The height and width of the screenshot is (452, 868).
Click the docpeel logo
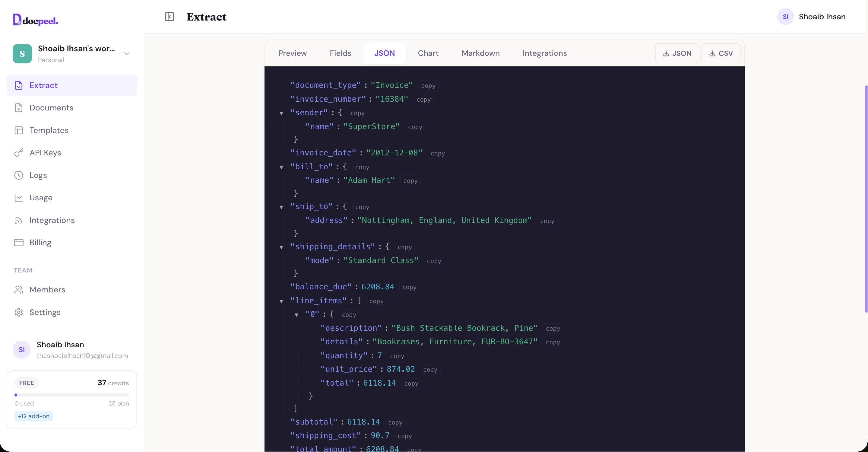[35, 20]
